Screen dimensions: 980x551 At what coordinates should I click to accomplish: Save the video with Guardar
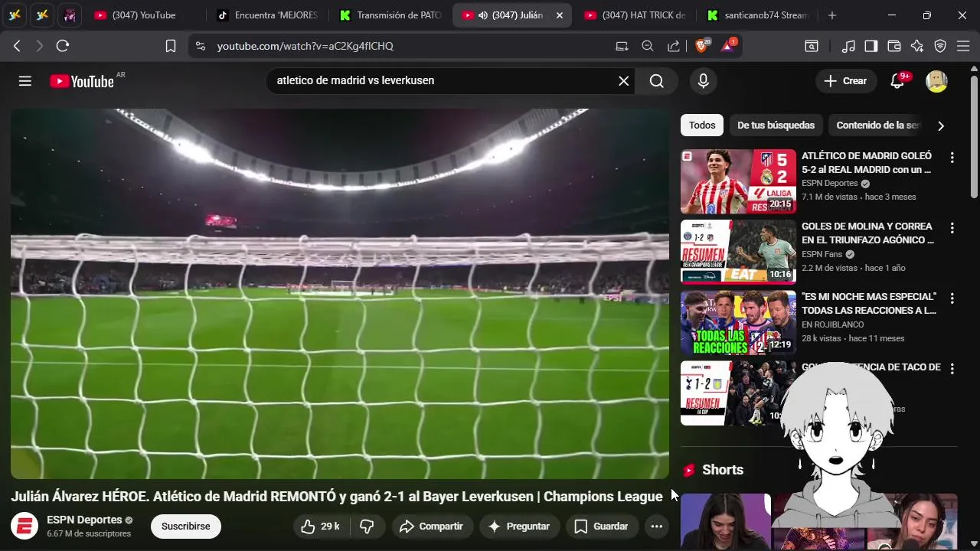tap(601, 527)
